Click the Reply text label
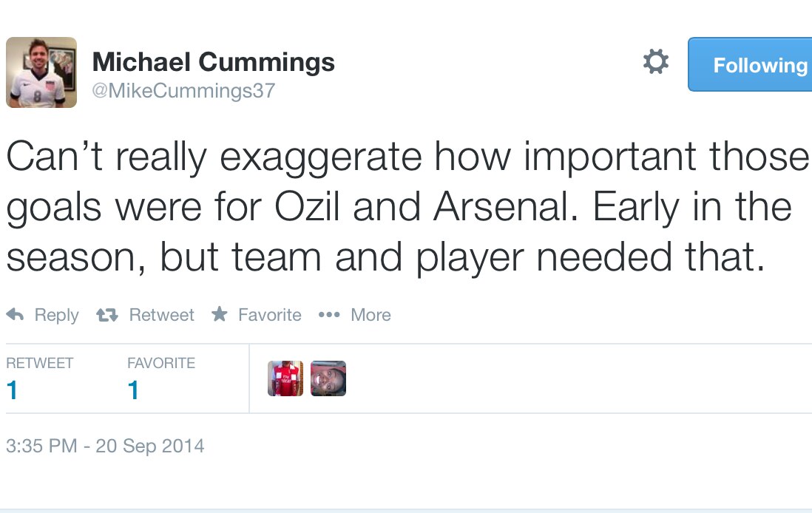Image resolution: width=812 pixels, height=513 pixels. (56, 315)
